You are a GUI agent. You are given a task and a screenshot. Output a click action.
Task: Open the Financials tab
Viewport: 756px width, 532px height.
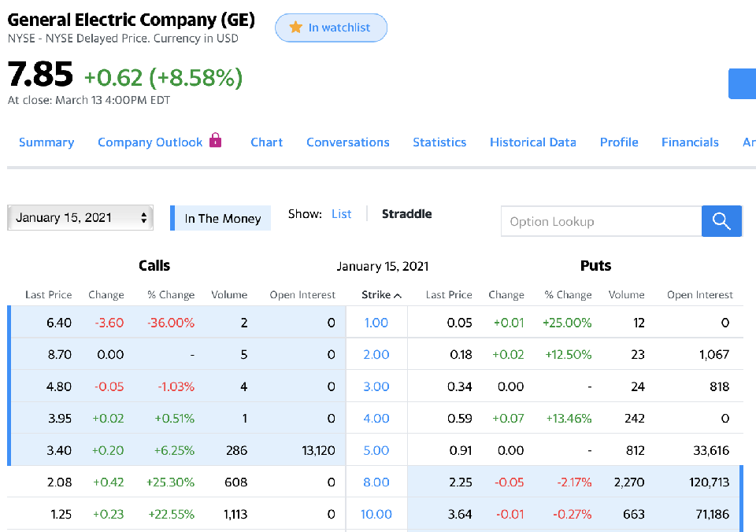(690, 142)
